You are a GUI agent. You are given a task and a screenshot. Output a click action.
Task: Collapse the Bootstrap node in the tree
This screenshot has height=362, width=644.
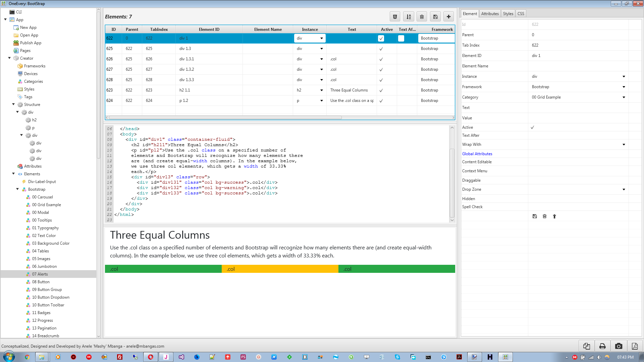(17, 189)
